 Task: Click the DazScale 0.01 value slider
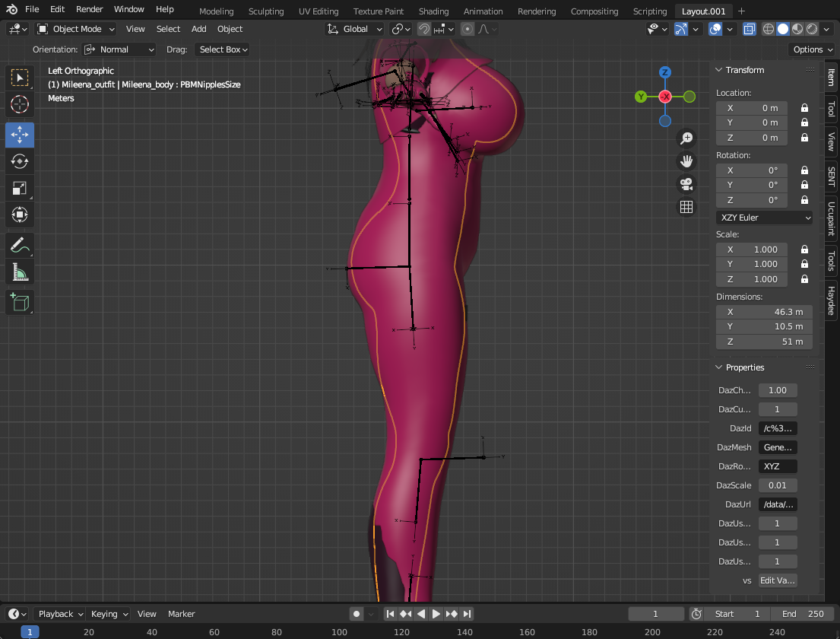pyautogui.click(x=778, y=485)
